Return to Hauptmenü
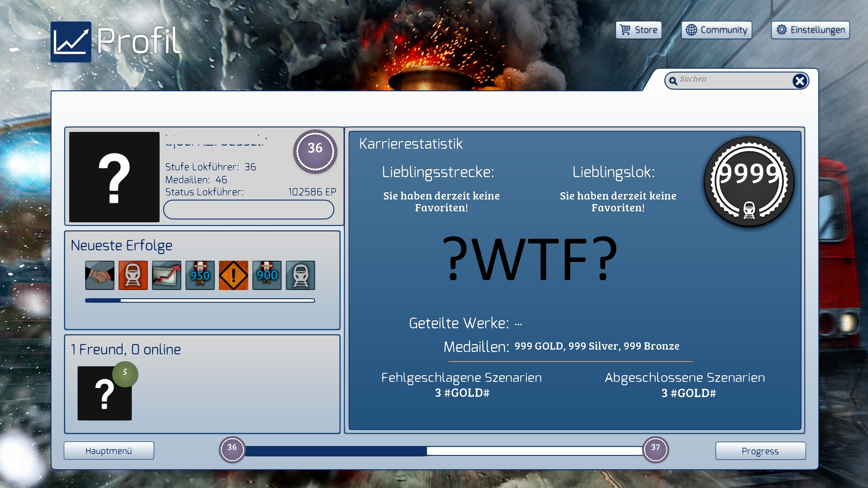Viewport: 868px width, 488px height. (x=109, y=451)
